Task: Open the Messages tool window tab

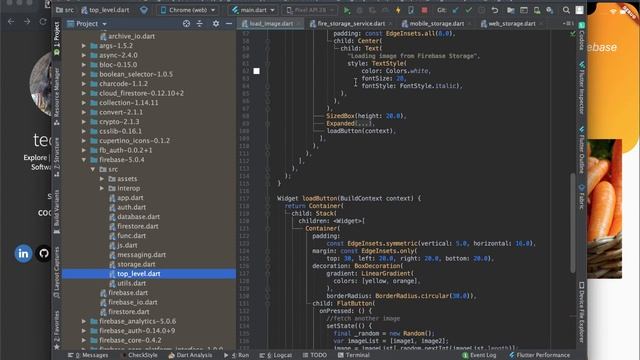Action: point(88,355)
